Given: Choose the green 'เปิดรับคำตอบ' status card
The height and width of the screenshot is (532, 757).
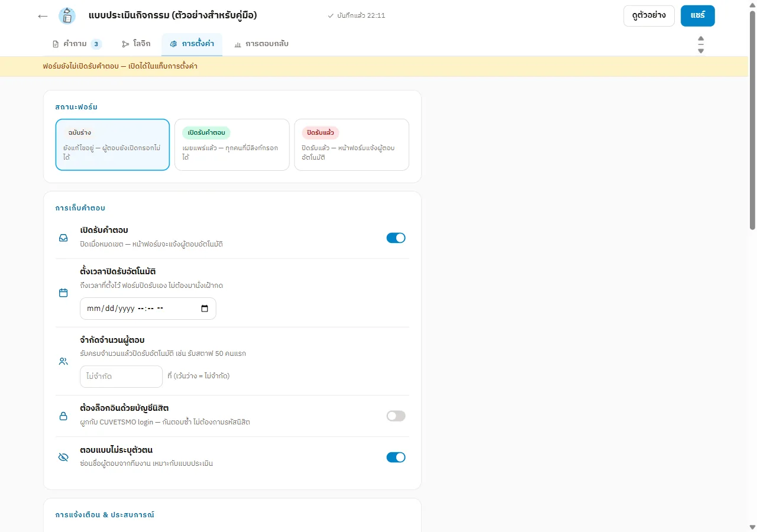Looking at the screenshot, I should pyautogui.click(x=232, y=145).
